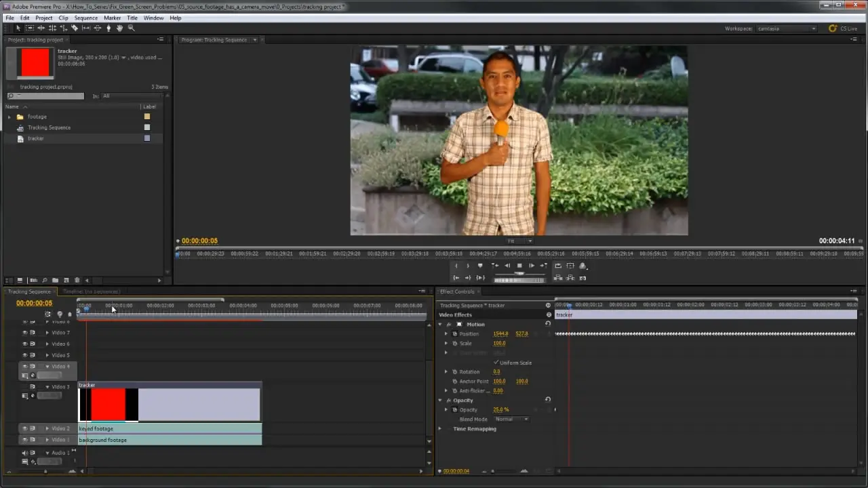Stop playback in the Program monitor
The width and height of the screenshot is (868, 488).
pos(519,266)
